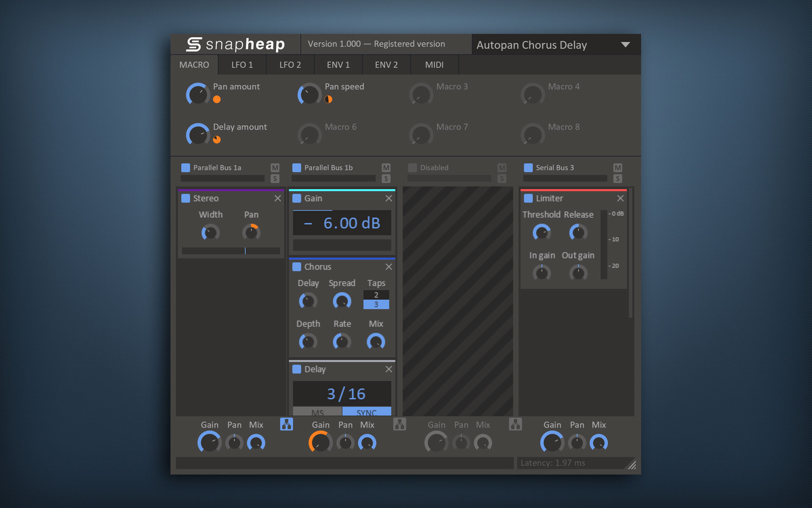
Task: Remove the Chorus module with X
Action: (389, 267)
